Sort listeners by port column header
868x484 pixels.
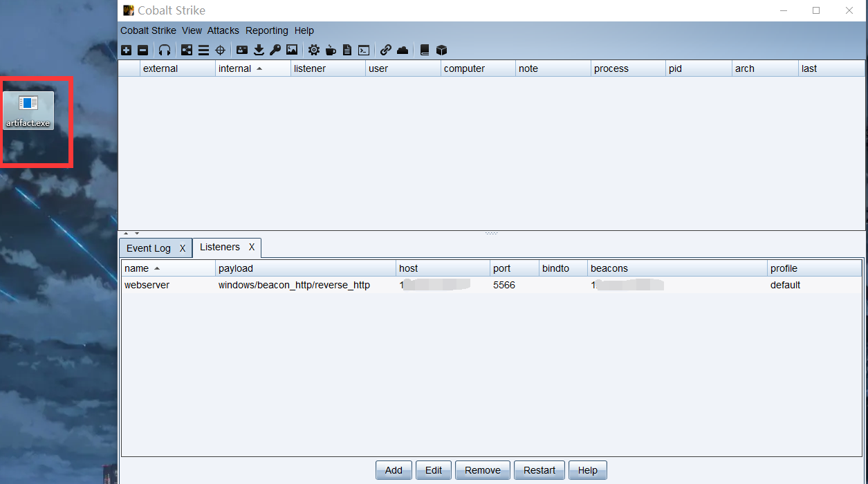pos(515,268)
